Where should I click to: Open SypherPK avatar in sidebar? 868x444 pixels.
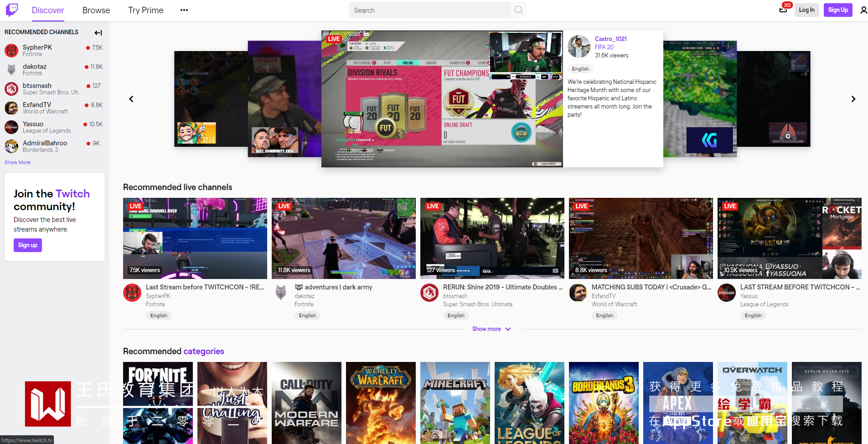click(11, 50)
